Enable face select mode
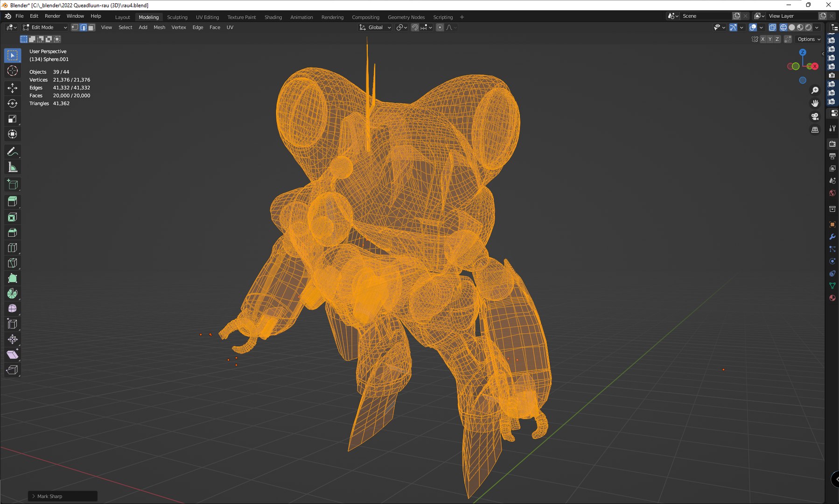Screen dimensions: 839x504 pyautogui.click(x=91, y=28)
